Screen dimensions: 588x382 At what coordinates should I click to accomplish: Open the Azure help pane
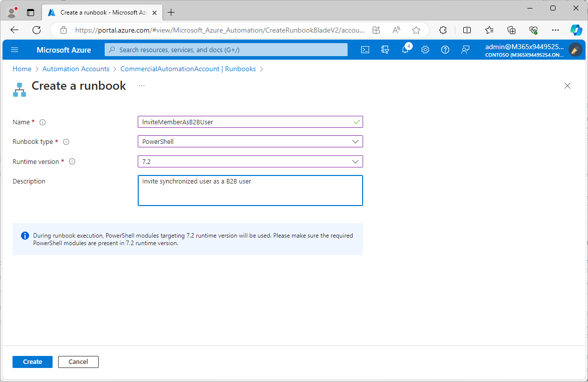(x=445, y=50)
